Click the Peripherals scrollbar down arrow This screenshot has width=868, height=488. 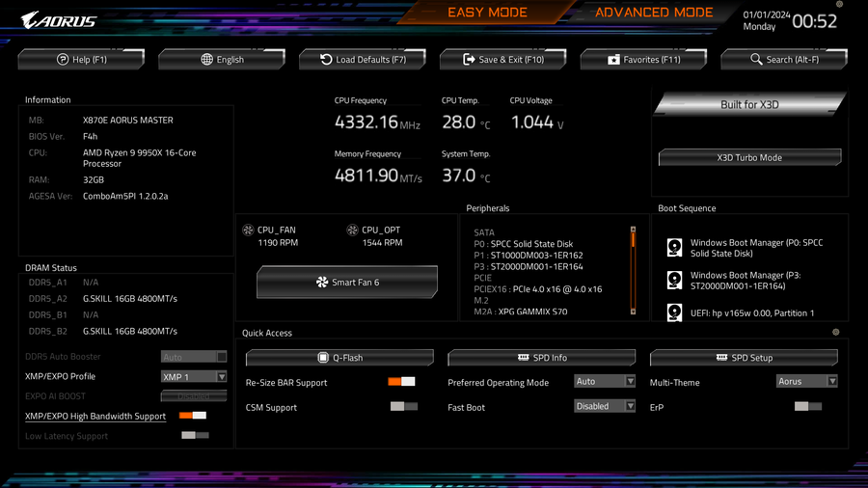pos(633,312)
